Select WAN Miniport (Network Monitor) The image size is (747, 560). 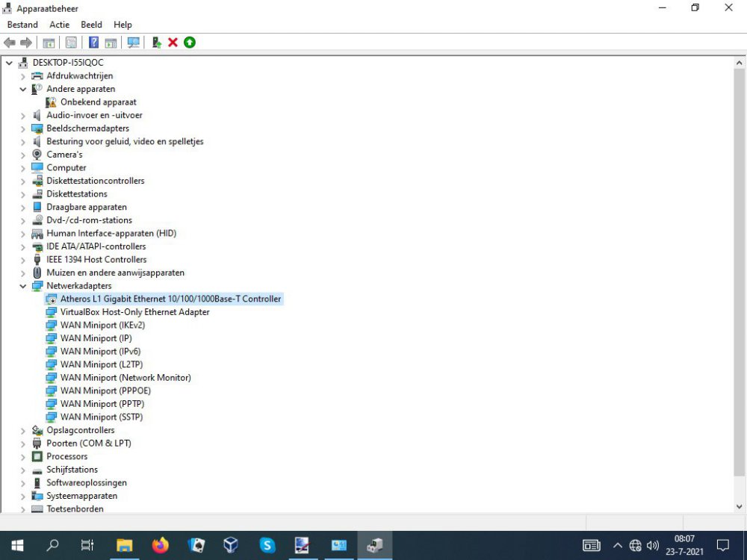tap(125, 378)
